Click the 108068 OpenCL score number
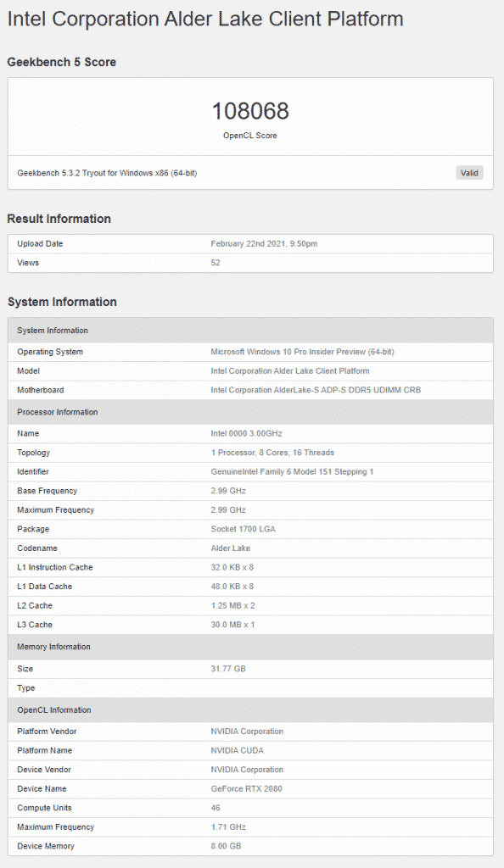504x868 pixels. pyautogui.click(x=250, y=111)
